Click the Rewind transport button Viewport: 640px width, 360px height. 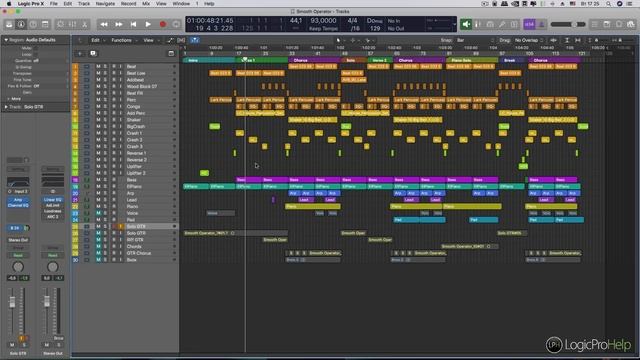tap(104, 24)
